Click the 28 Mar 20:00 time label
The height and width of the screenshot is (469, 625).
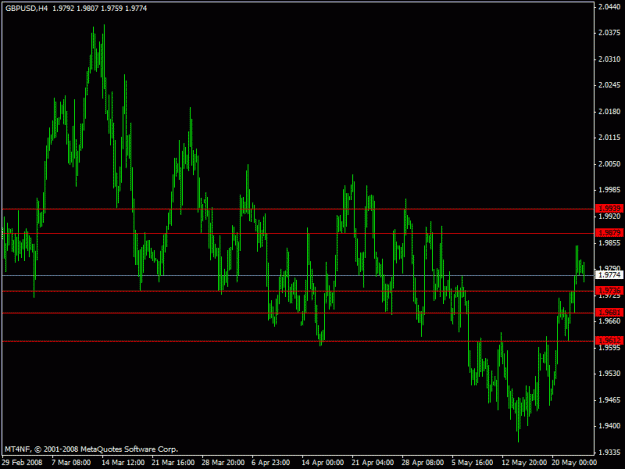point(223,463)
